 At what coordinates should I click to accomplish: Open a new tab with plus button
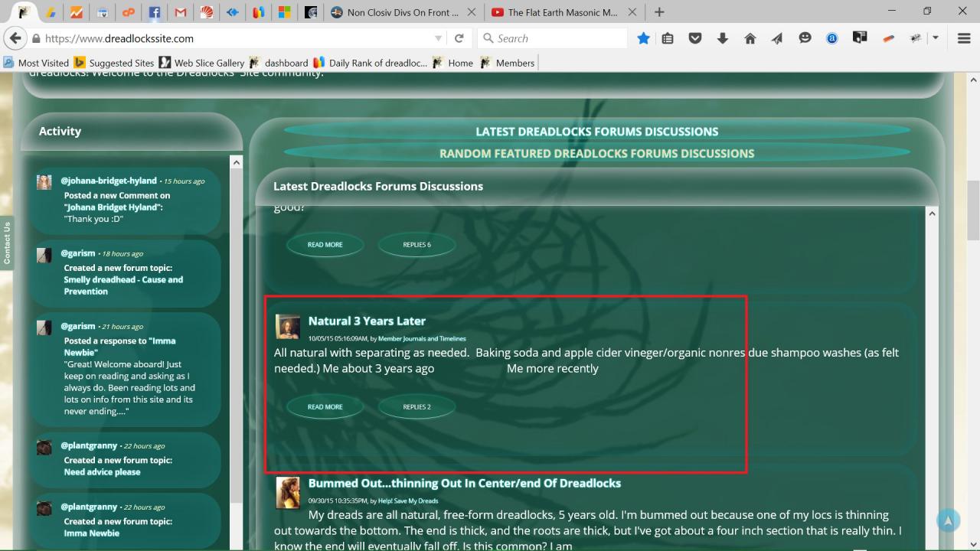(659, 12)
